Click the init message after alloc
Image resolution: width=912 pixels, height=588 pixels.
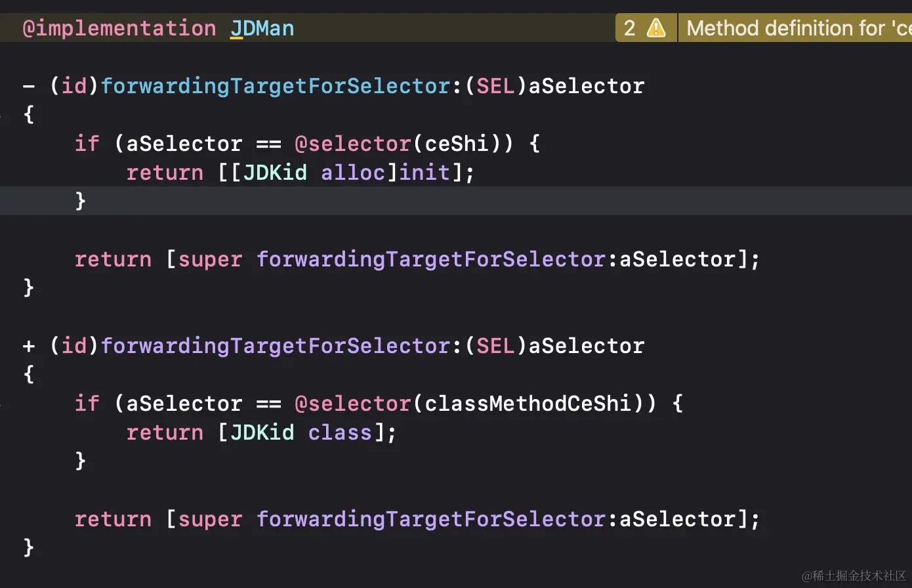tap(425, 172)
